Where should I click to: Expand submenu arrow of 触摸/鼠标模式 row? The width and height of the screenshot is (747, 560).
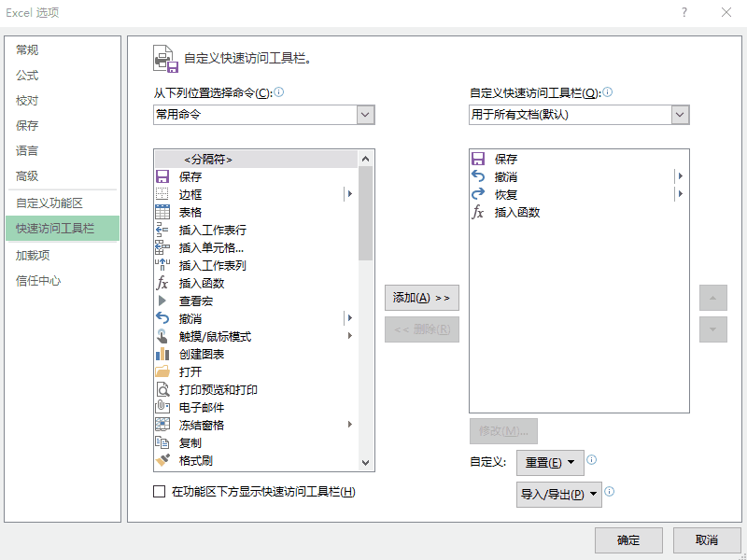350,336
